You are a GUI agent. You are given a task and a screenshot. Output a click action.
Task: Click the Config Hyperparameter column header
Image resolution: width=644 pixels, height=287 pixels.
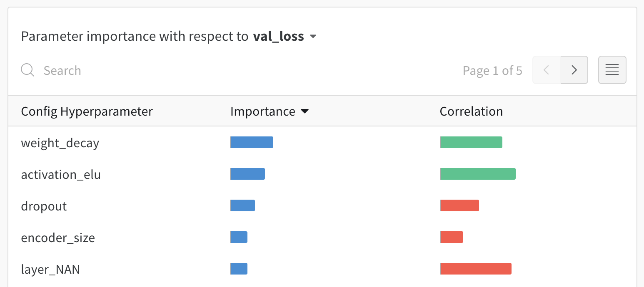pos(87,111)
